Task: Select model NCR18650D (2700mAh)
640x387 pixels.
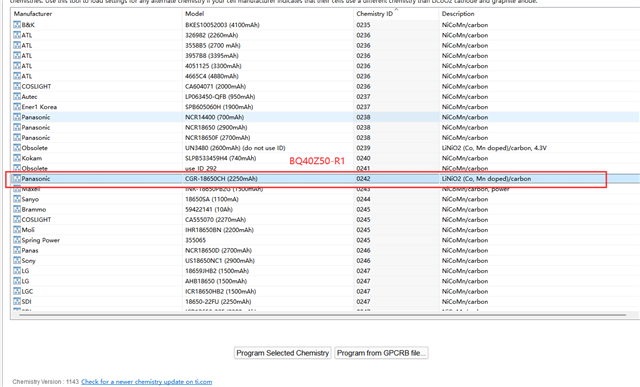Action: (x=218, y=250)
